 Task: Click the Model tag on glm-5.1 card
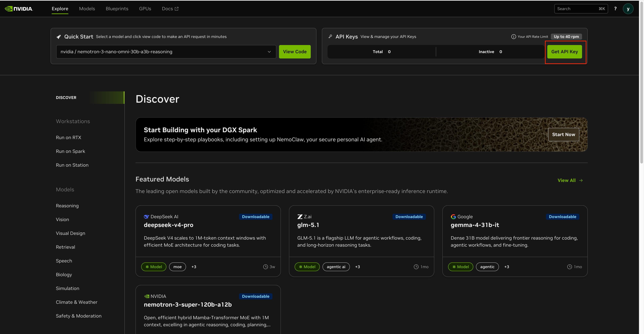click(307, 267)
